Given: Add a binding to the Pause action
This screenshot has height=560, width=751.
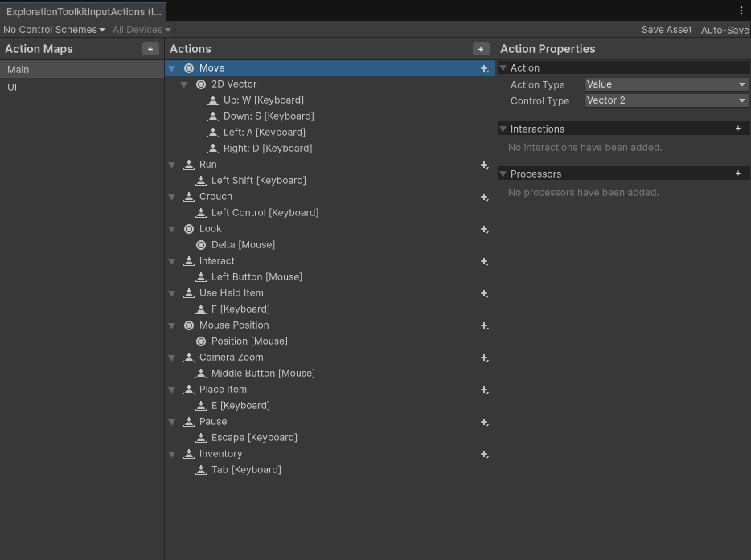Looking at the screenshot, I should (484, 422).
